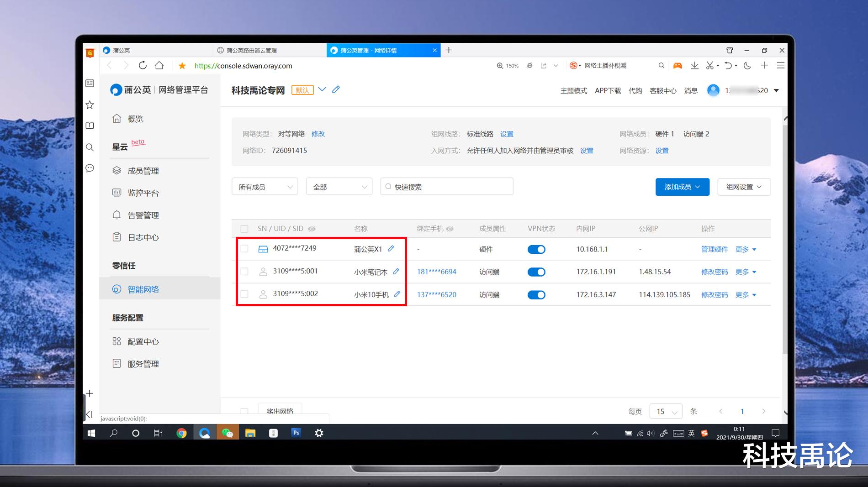Edit name of 小米笔记本 member
The image size is (868, 487).
click(x=396, y=272)
